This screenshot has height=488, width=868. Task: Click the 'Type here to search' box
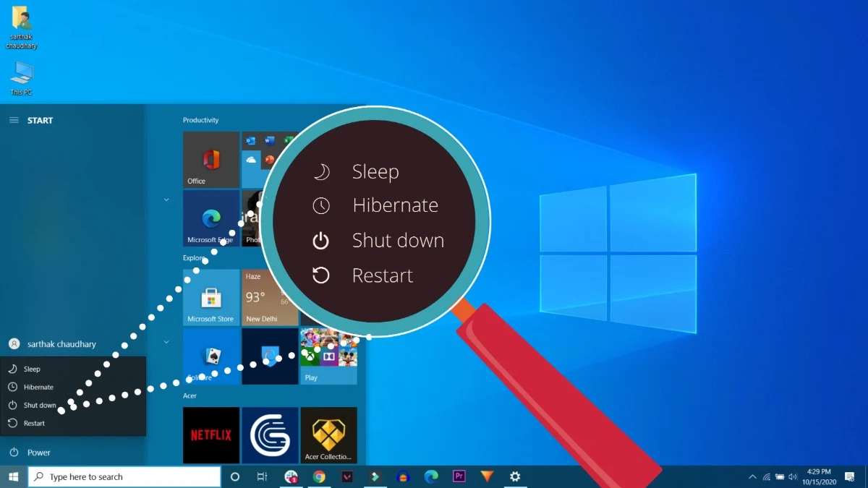tap(124, 477)
